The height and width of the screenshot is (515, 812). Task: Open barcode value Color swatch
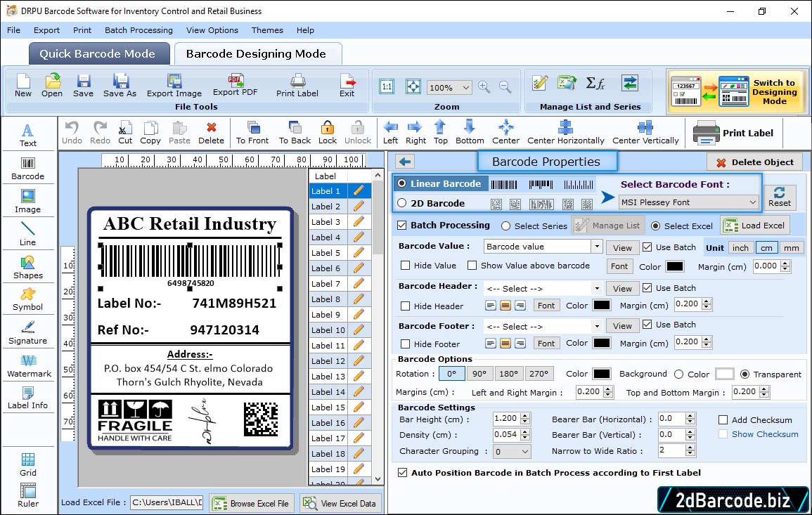click(x=674, y=266)
